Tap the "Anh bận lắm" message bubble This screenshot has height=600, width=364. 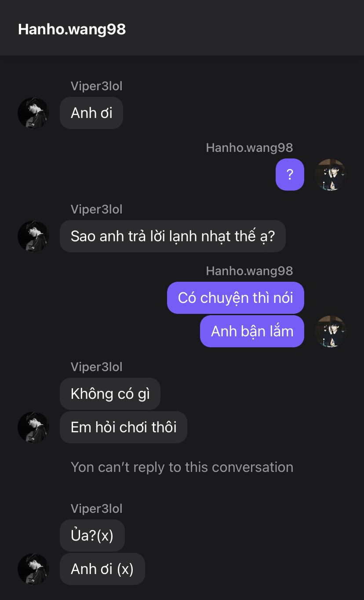coord(252,331)
